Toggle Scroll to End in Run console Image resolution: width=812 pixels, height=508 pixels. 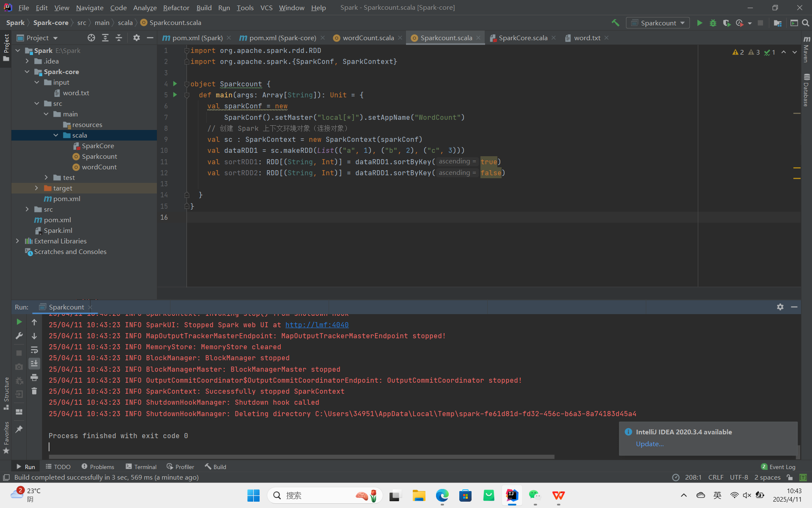point(34,363)
